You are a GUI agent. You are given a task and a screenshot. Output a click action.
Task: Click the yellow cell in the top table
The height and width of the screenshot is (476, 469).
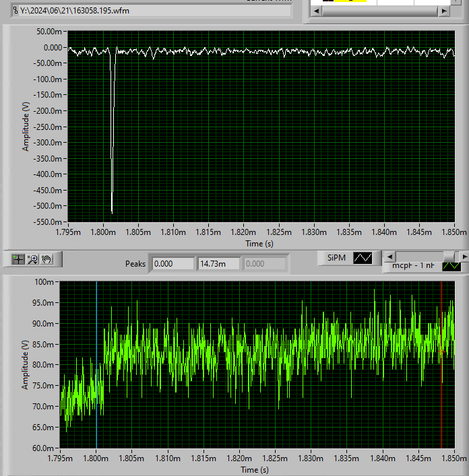[x=350, y=2]
